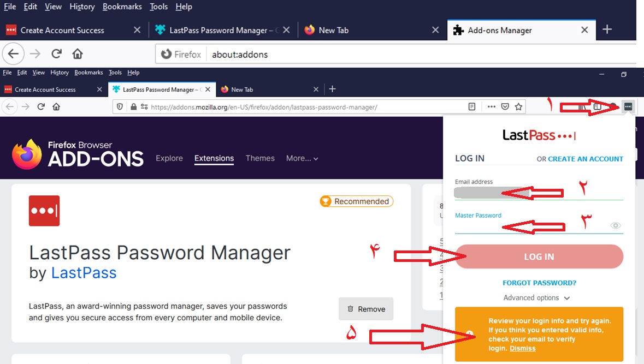Viewport: 644px width, 364px height.
Task: Click Email address field
Action: click(539, 193)
